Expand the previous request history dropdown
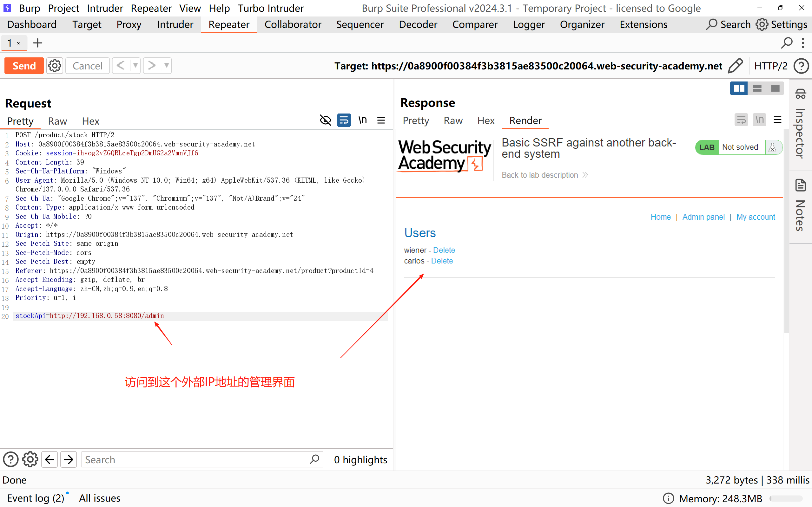The width and height of the screenshot is (812, 507). pyautogui.click(x=135, y=66)
